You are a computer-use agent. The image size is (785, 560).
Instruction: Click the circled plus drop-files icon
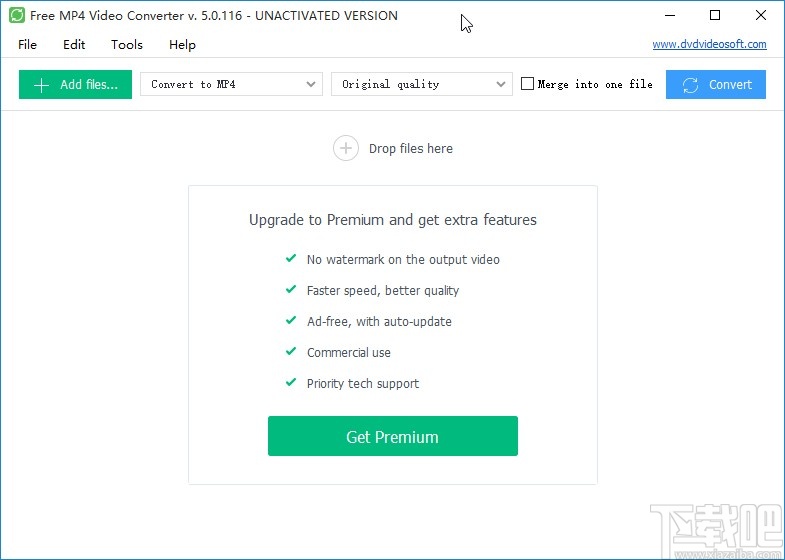(x=345, y=148)
